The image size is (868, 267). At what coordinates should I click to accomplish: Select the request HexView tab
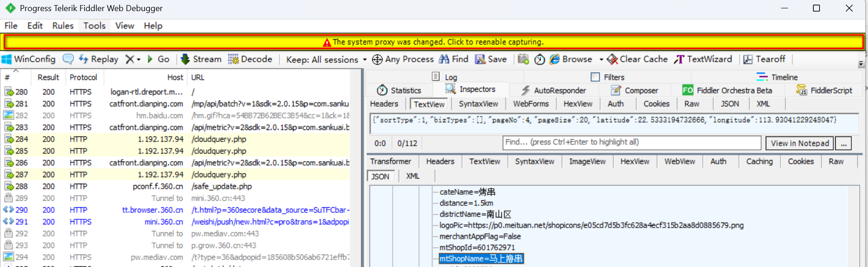point(578,104)
